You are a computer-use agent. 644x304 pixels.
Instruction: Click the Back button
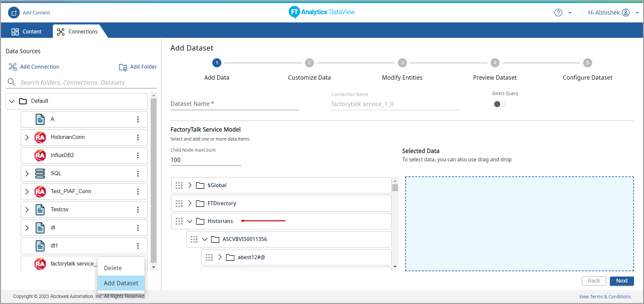pyautogui.click(x=594, y=281)
